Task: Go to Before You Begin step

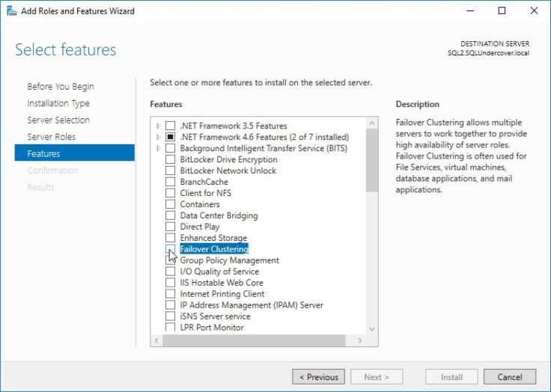Action: point(61,87)
